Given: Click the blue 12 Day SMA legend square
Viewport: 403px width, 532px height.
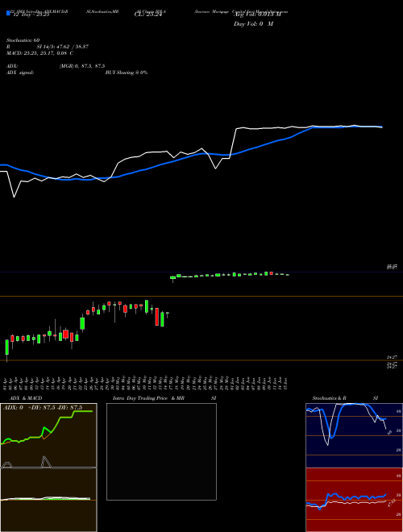Looking at the screenshot, I should coord(8,13).
